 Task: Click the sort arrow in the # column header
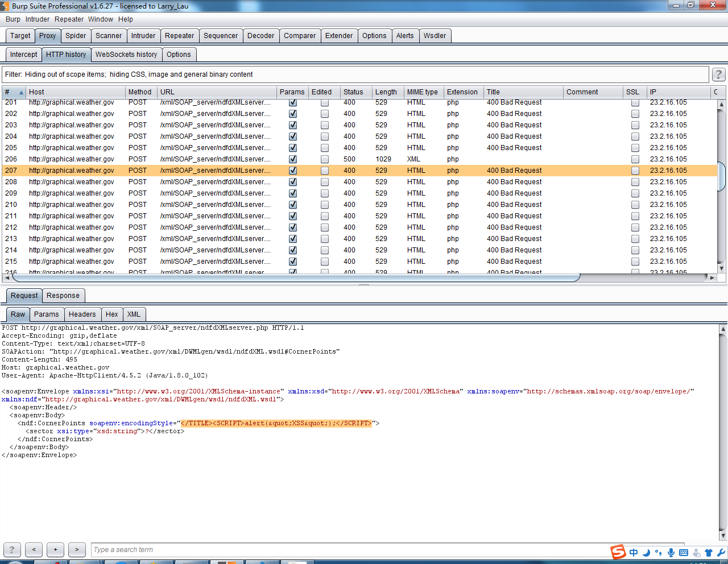pyautogui.click(x=22, y=92)
